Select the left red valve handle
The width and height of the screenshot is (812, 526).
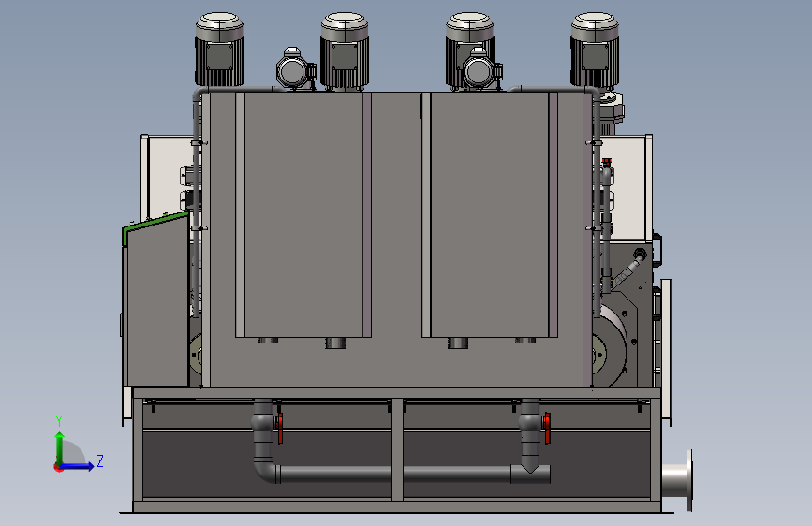click(x=280, y=428)
